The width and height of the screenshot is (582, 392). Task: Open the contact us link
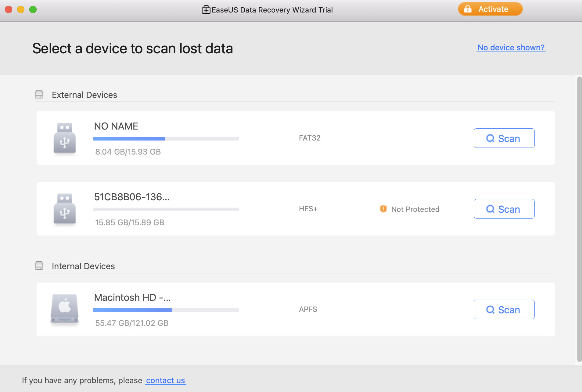click(x=165, y=380)
